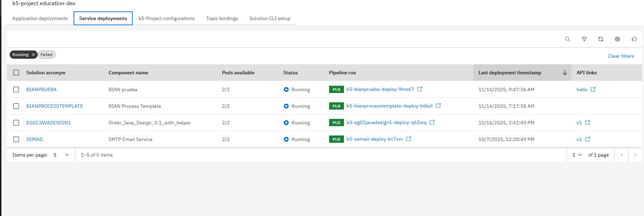Screen dimensions: 644x216
Task: Click the search magnifier icon in table toolbar
Action: [567, 39]
